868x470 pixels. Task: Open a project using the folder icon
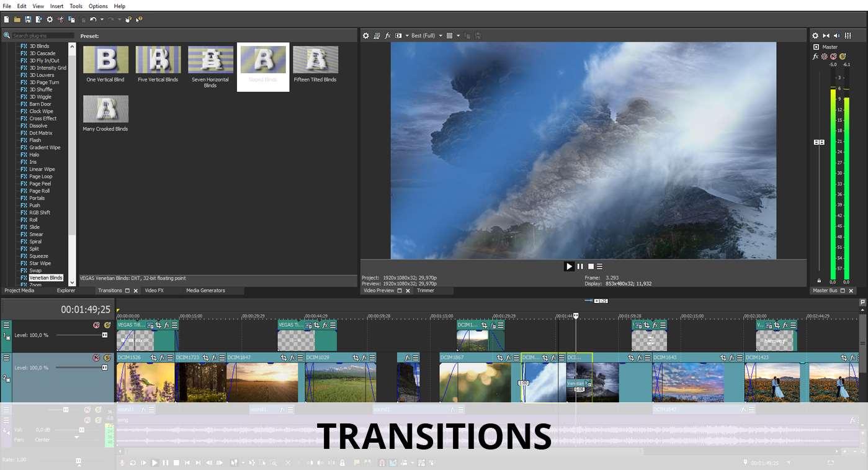[x=17, y=19]
